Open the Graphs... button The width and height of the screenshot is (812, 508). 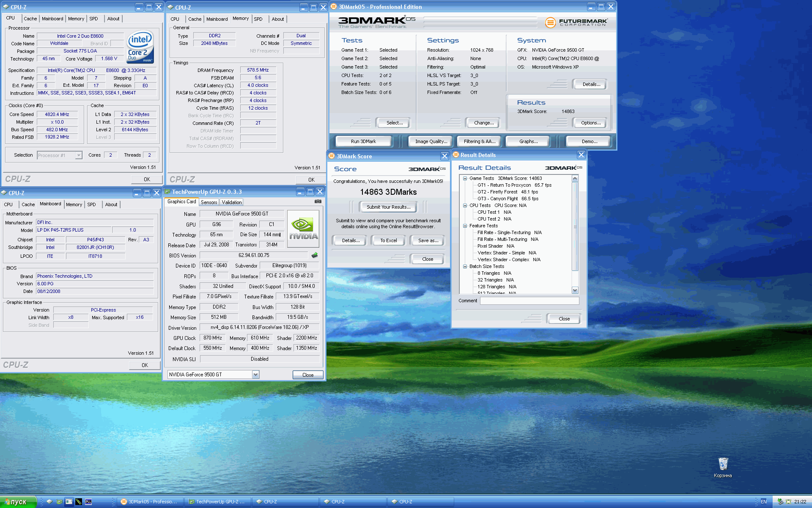[528, 141]
